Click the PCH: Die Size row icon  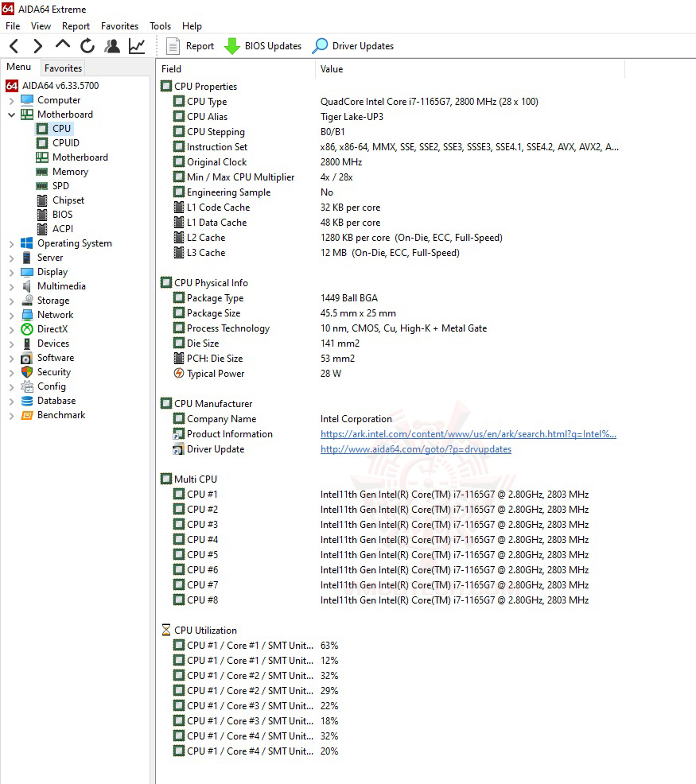(179, 358)
